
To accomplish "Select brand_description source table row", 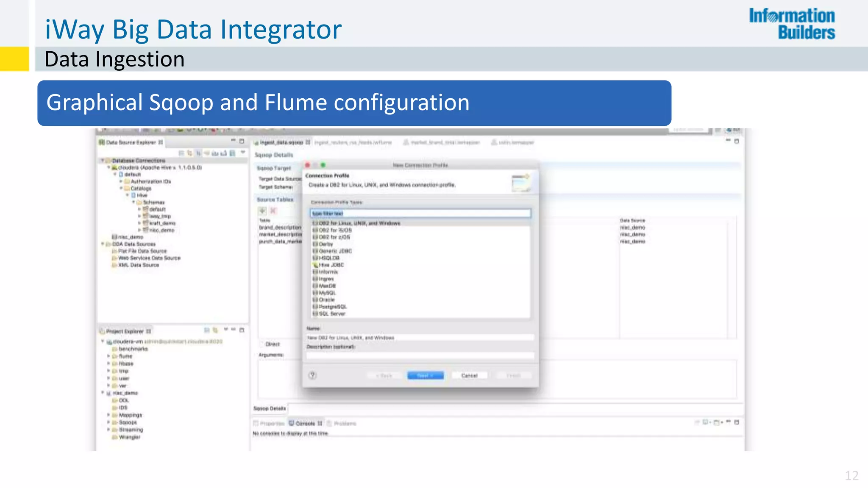I will (x=280, y=227).
